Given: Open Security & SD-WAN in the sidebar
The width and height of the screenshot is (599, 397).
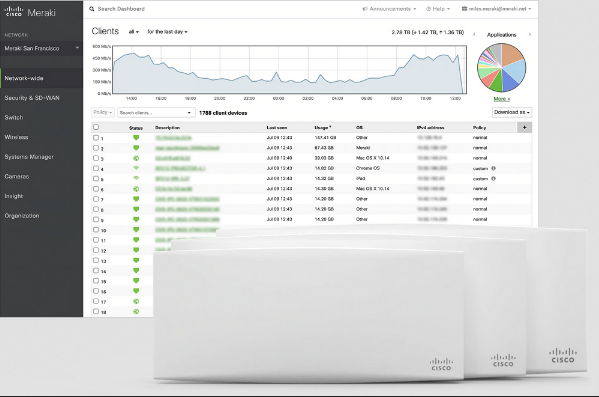Looking at the screenshot, I should (x=32, y=98).
